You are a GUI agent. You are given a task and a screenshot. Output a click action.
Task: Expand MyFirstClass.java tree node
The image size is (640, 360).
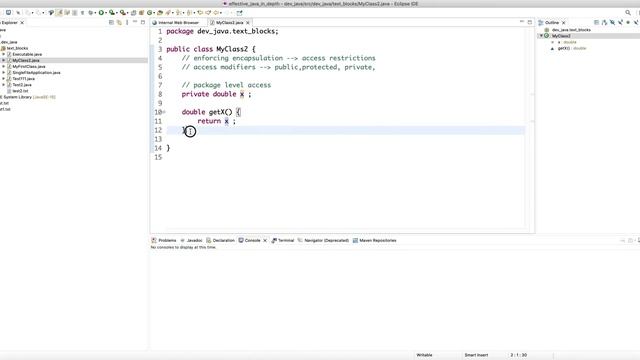4,66
